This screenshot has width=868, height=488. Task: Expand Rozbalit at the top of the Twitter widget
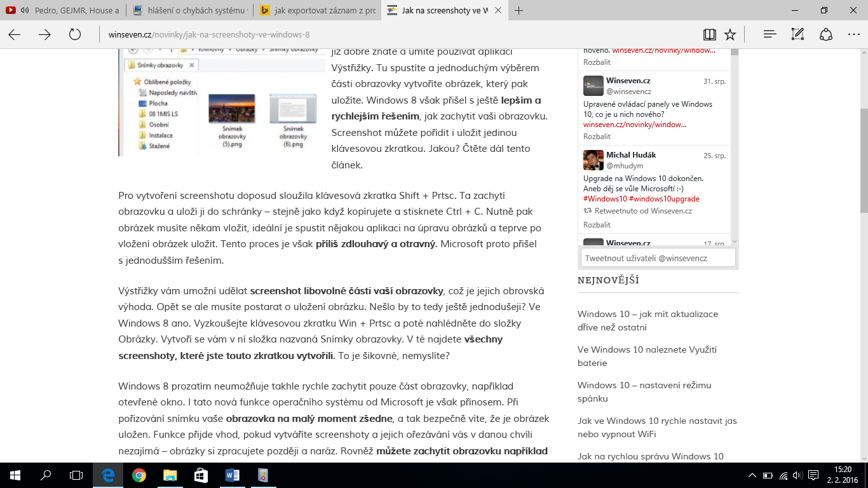pos(597,62)
